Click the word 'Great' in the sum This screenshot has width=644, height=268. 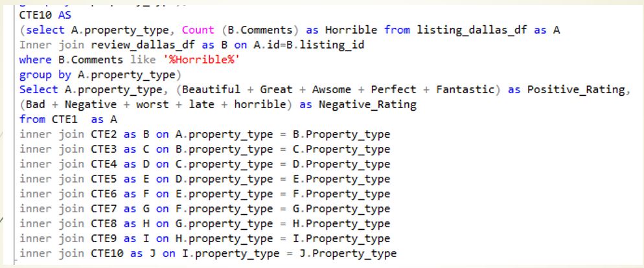(276, 89)
